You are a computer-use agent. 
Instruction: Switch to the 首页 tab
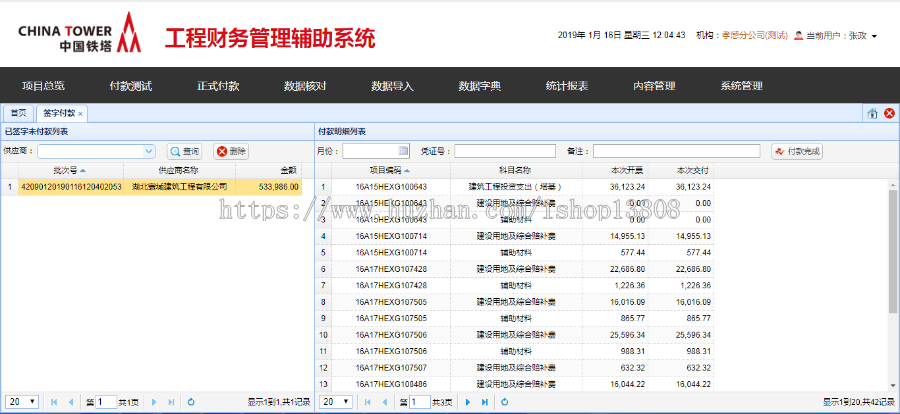click(18, 114)
